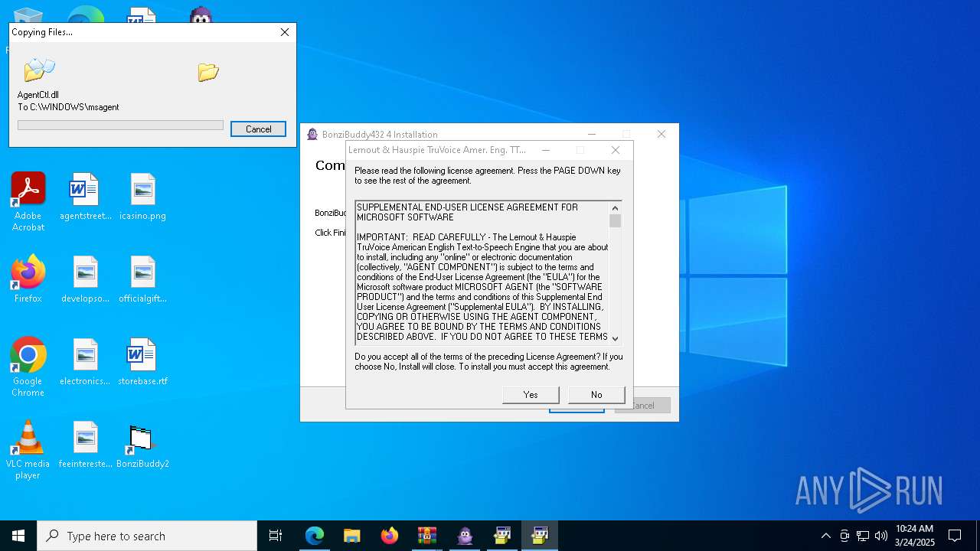
Task: Select the officialgift... image file icon
Action: tap(142, 279)
